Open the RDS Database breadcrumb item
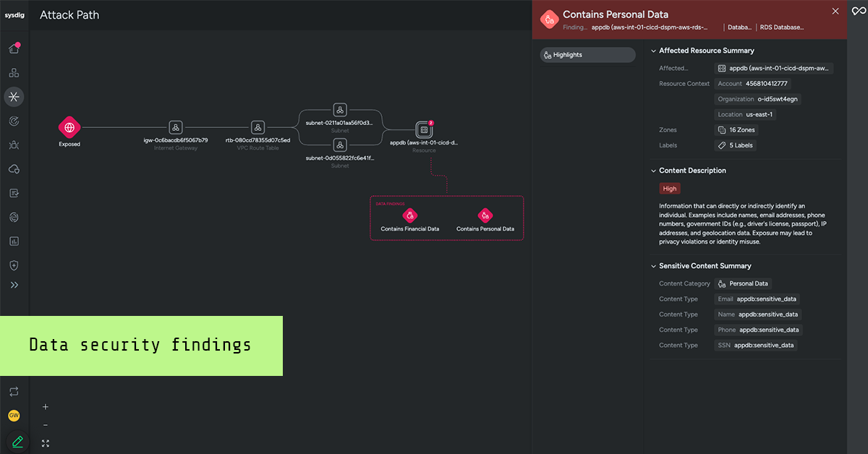 click(781, 27)
